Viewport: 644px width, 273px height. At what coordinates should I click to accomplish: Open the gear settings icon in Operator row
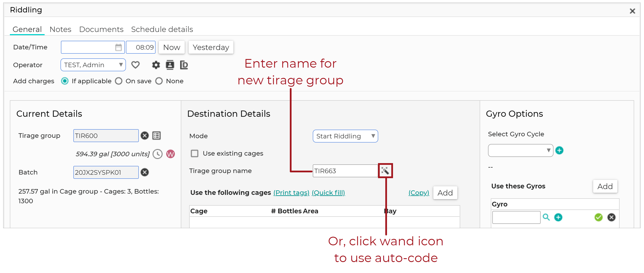click(x=156, y=65)
